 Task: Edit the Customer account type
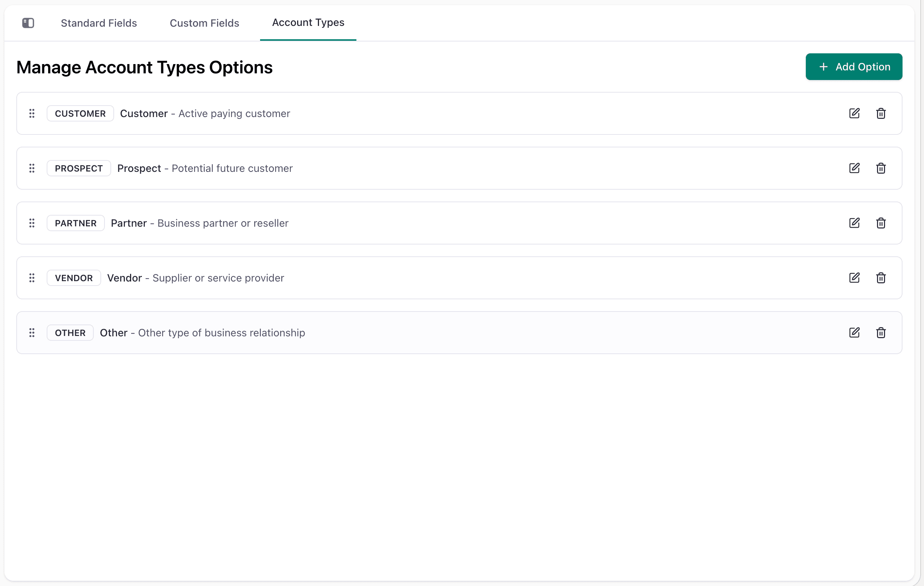point(854,114)
